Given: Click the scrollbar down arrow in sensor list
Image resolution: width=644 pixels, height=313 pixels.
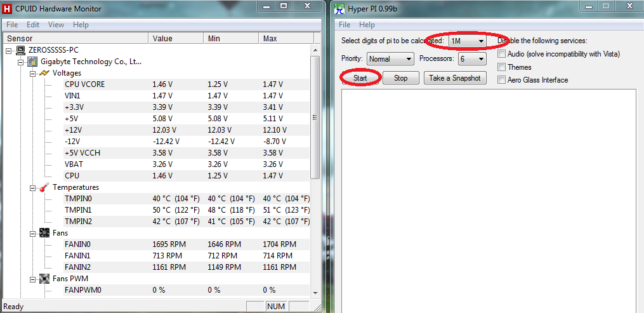Looking at the screenshot, I should point(315,293).
